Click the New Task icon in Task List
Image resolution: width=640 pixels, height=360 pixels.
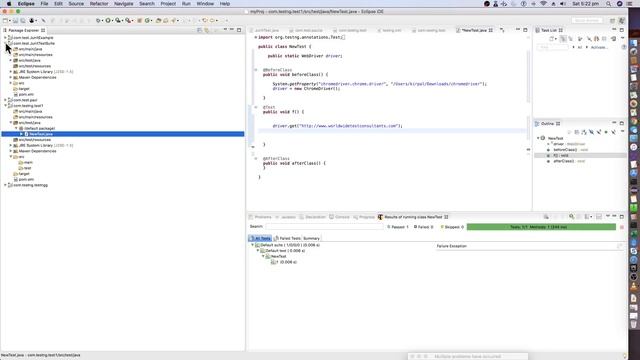551,39
